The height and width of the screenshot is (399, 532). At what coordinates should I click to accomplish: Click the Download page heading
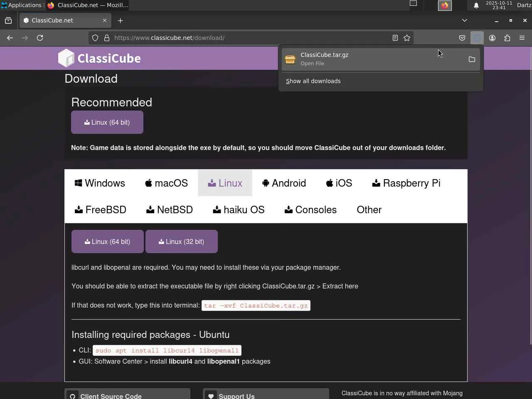(91, 79)
